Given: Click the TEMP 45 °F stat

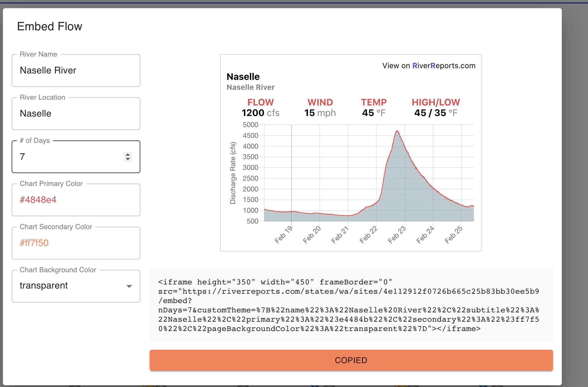Looking at the screenshot, I should pyautogui.click(x=374, y=108).
